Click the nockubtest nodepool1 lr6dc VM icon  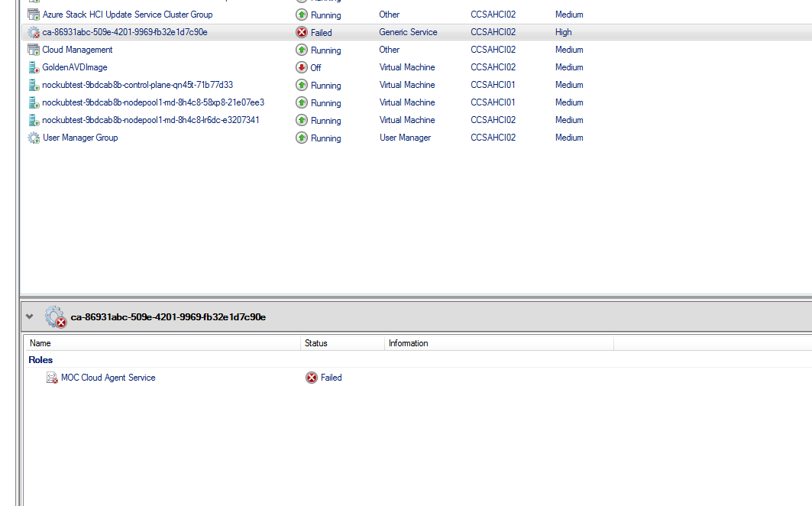34,120
